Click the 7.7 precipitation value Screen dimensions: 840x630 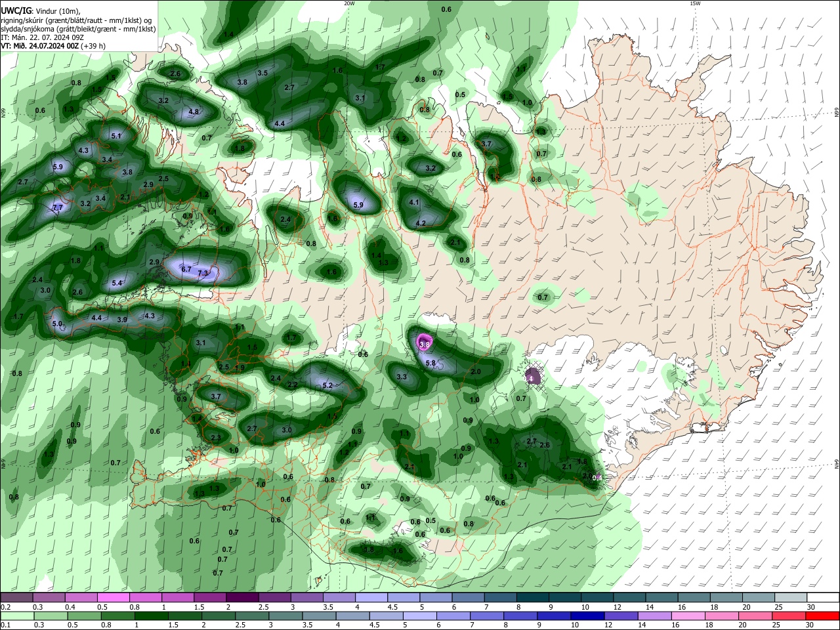tap(58, 207)
